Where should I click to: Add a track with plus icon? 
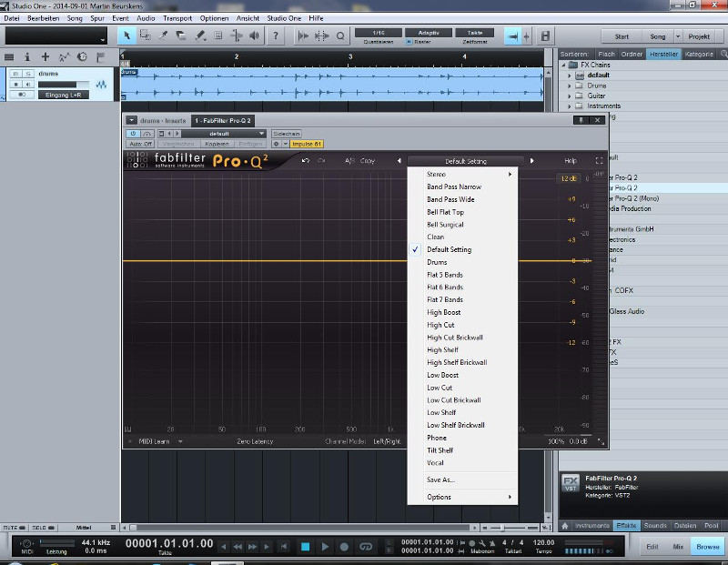coord(45,57)
